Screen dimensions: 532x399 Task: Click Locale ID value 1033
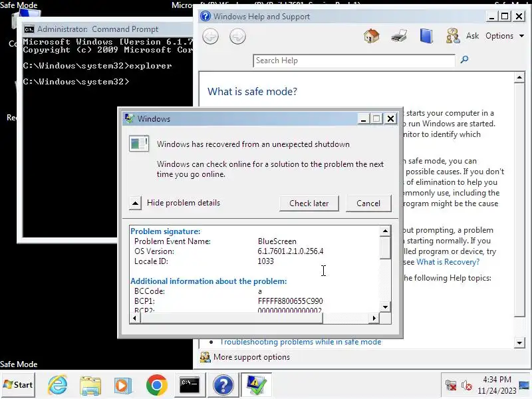point(265,261)
